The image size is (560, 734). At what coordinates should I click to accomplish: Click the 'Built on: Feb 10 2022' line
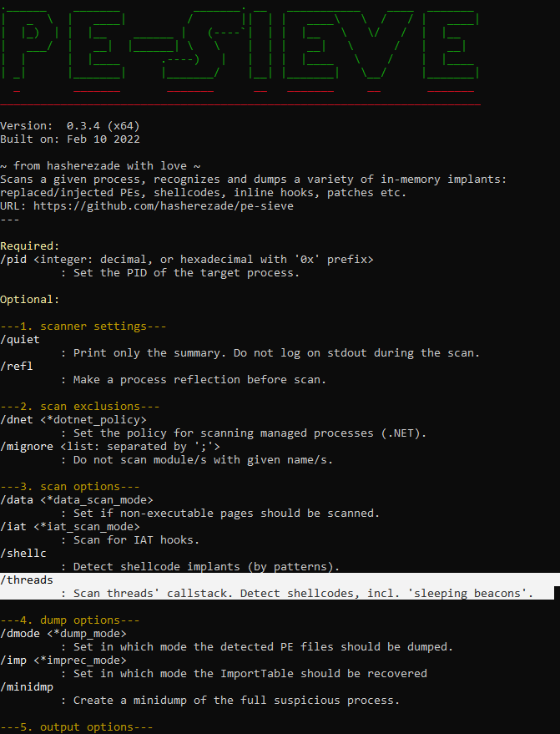70,139
